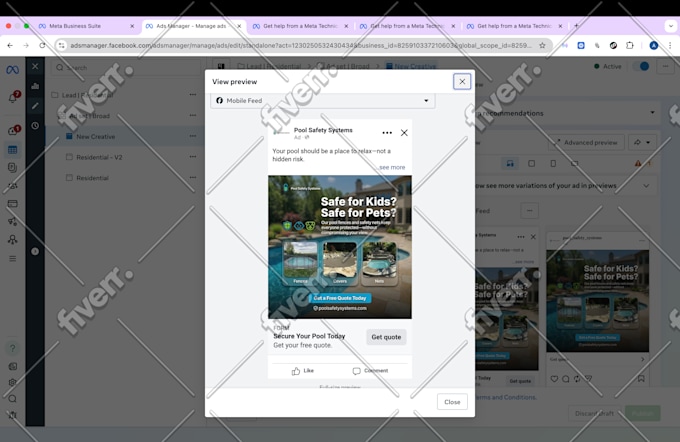Open the Terms and Conditions link
This screenshot has width=680, height=442.
(506, 397)
